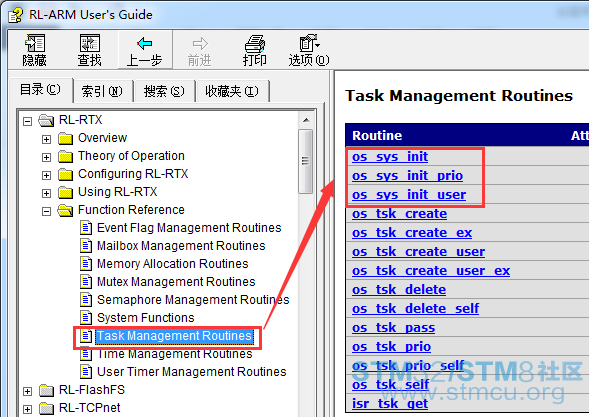Viewport: 589px width, 417px height.
Task: Collapse the Function Reference node
Action: point(46,212)
